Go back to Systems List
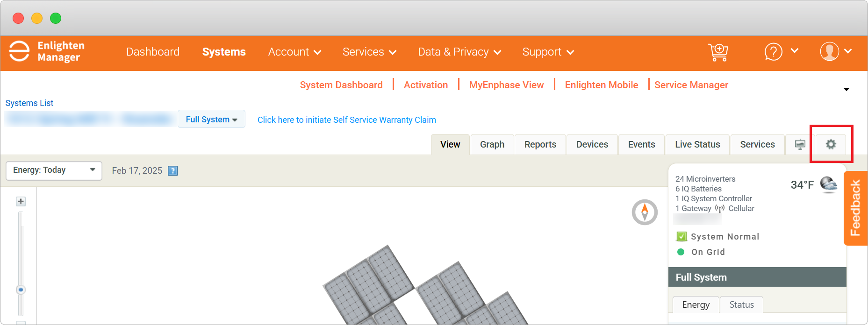 pyautogui.click(x=29, y=103)
